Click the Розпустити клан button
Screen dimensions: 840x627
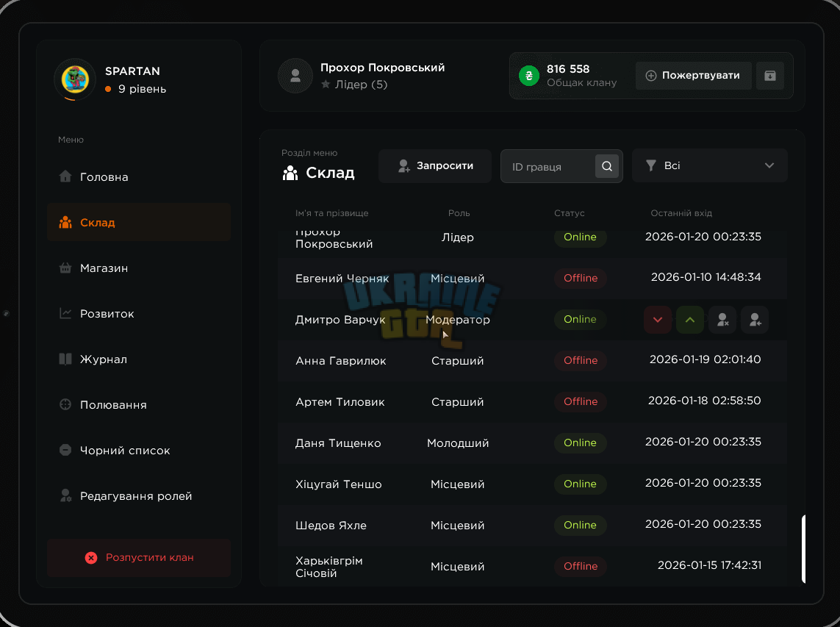(139, 557)
